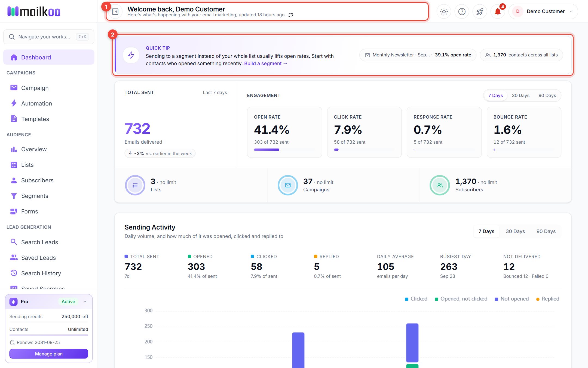The image size is (588, 368).
Task: Click the Click Rate progress bar
Action: coord(364,150)
